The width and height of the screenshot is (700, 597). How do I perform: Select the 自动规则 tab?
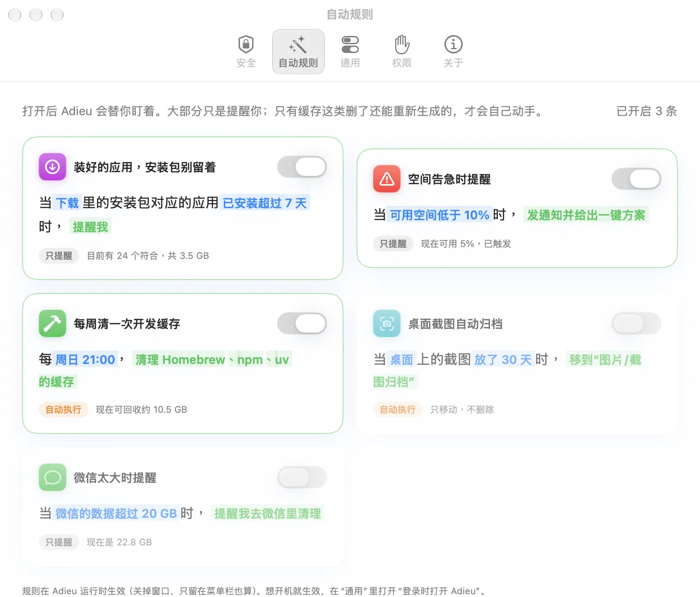298,52
